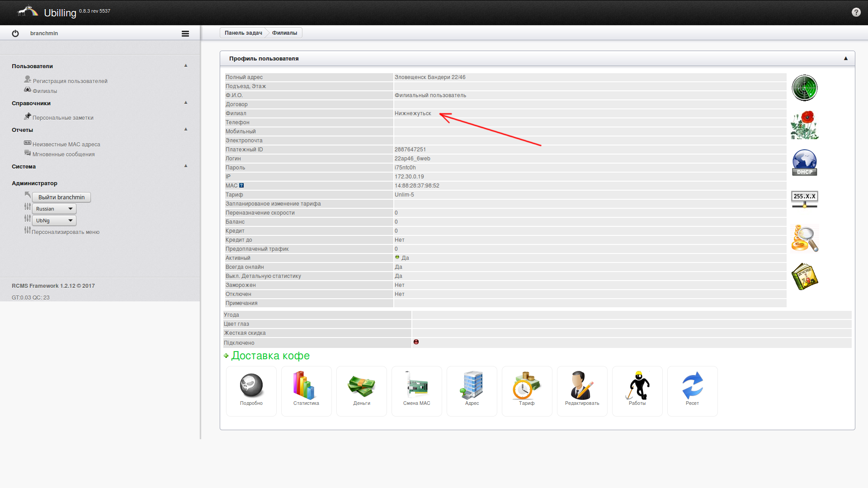Collapse the Профиль пользователя panel
The width and height of the screenshot is (868, 488).
pos(845,58)
